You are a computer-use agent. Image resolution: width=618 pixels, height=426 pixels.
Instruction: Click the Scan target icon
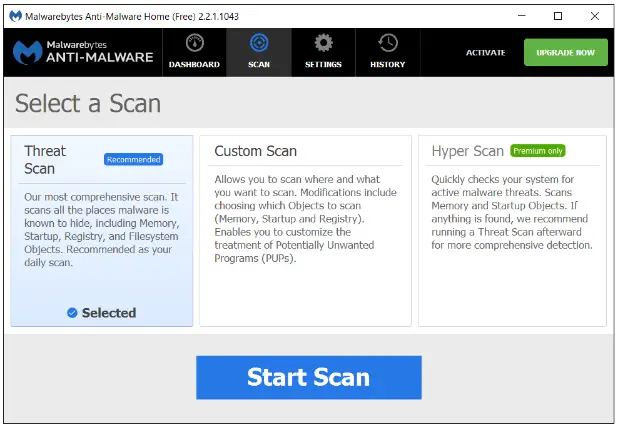[259, 43]
